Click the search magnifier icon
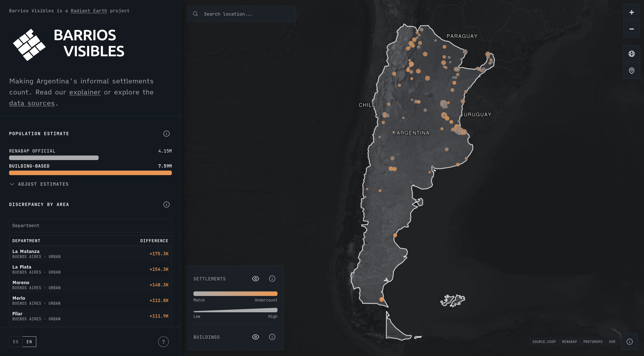Screen dimensions: 644x356 pyautogui.click(x=195, y=14)
